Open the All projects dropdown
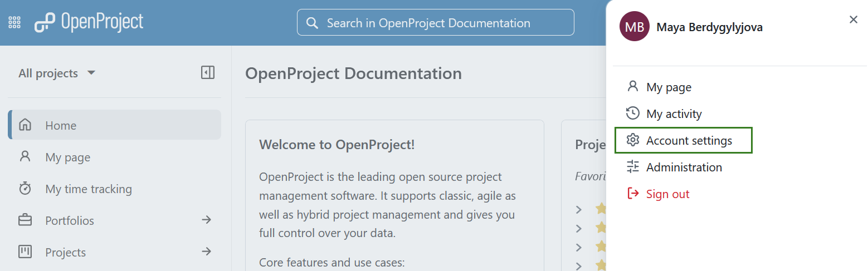Viewport: 868px width, 271px height. click(57, 73)
